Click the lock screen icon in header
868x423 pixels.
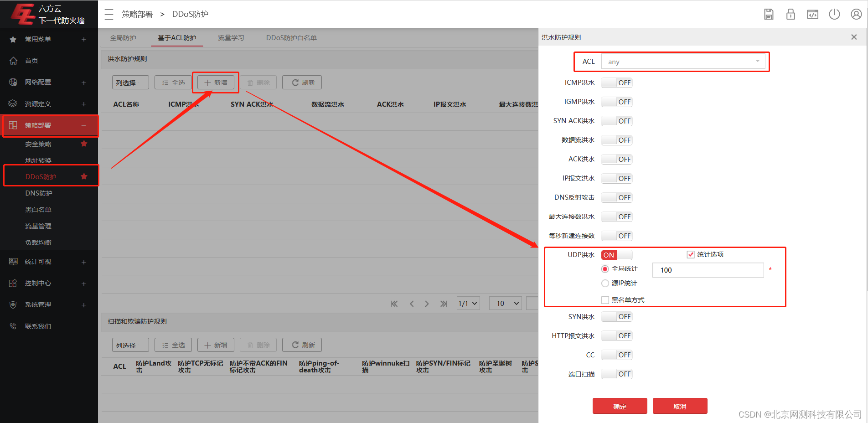tap(790, 14)
